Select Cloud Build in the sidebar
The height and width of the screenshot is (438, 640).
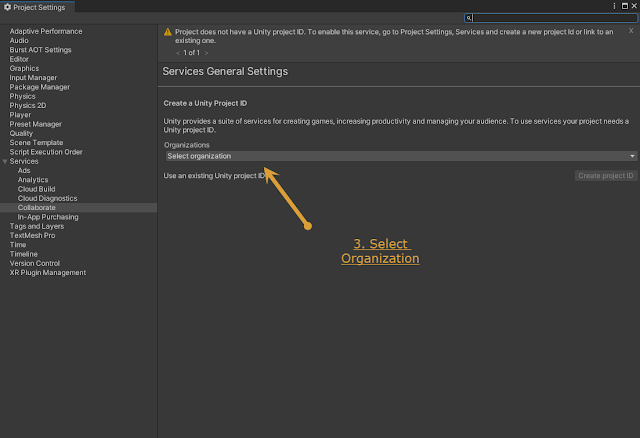[38, 189]
